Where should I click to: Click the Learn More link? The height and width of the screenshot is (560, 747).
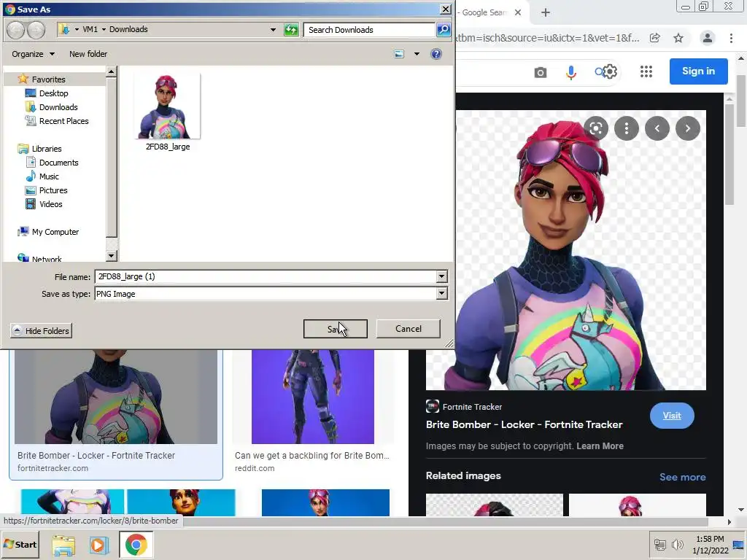pos(600,446)
